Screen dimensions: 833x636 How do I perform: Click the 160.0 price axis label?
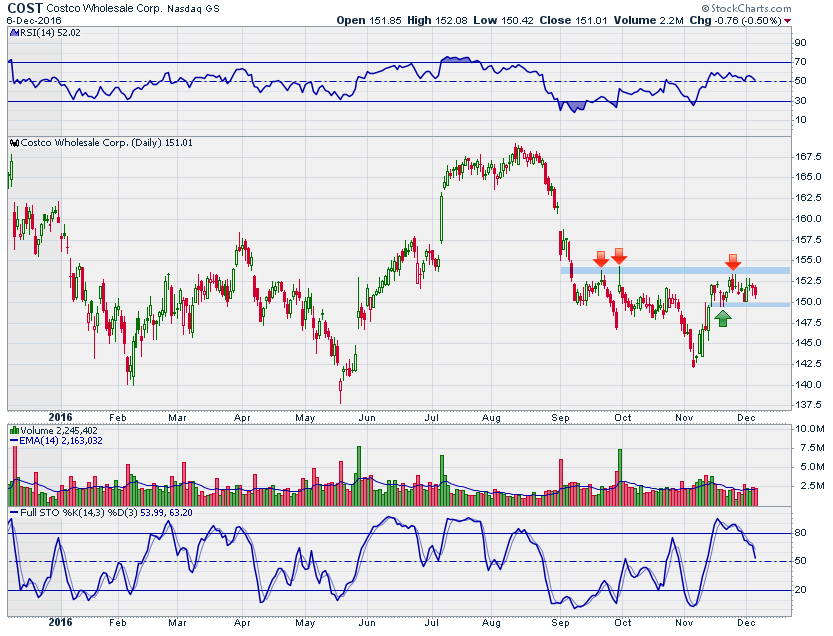click(x=808, y=219)
